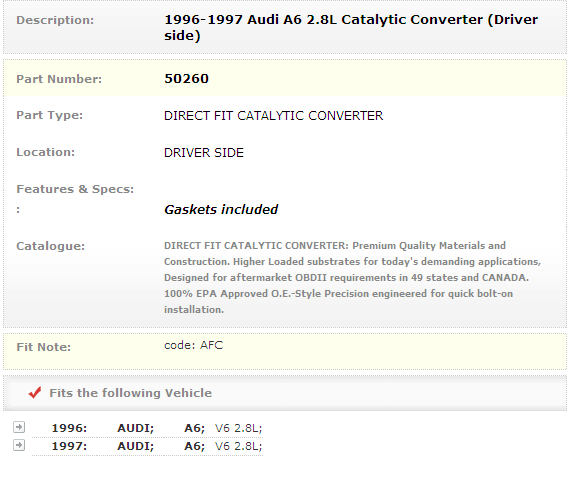570x478 pixels.
Task: Click the Gaskets included feature text
Action: (x=221, y=209)
